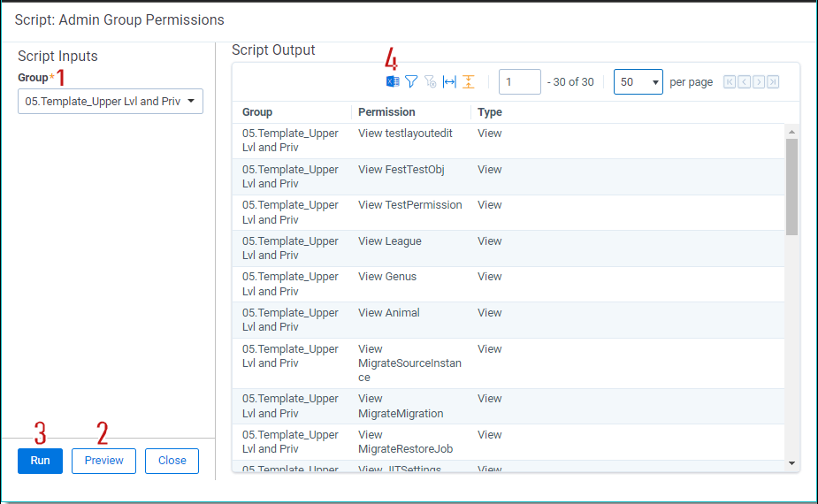Sort by the Type column header
This screenshot has height=504, width=818.
pyautogui.click(x=490, y=112)
